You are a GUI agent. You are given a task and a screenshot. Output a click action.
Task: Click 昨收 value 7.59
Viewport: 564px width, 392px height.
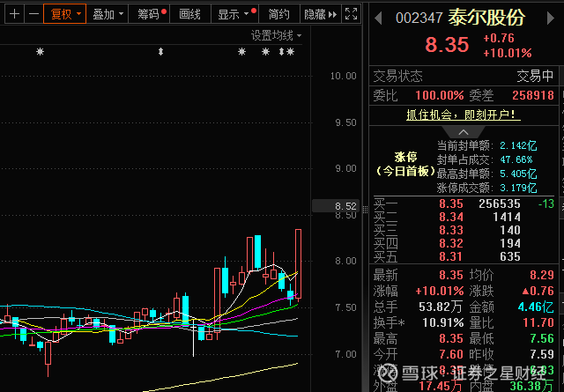(x=542, y=354)
